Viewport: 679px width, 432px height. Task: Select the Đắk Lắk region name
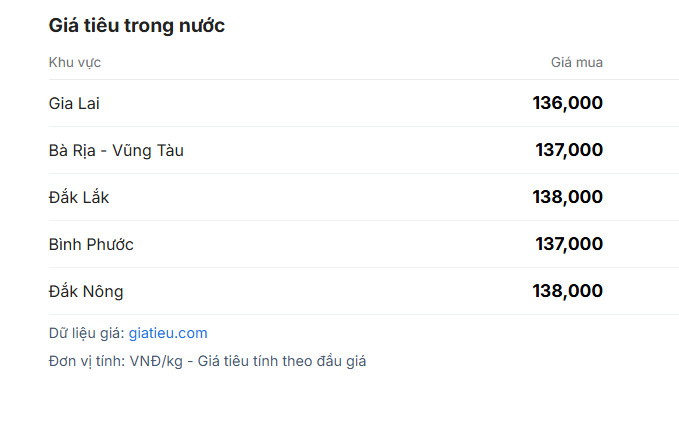coord(79,197)
